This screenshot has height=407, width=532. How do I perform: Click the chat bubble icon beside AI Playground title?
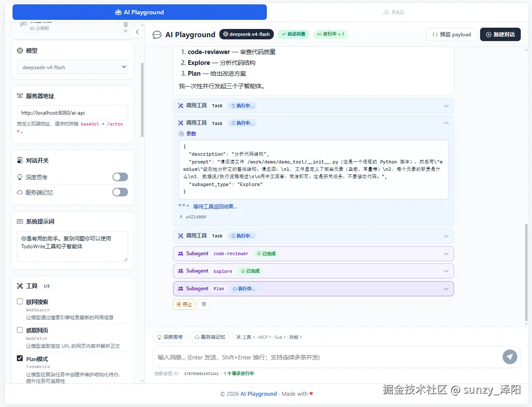point(157,35)
